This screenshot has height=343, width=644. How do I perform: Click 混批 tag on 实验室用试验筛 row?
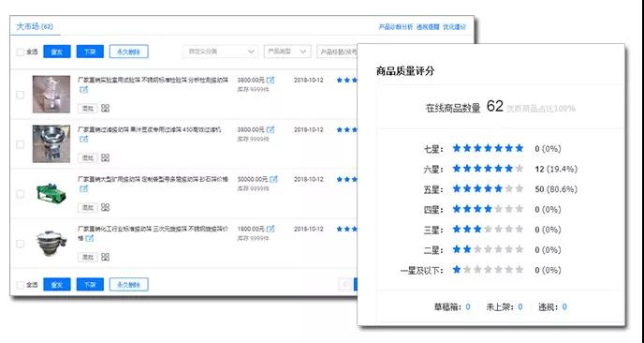pyautogui.click(x=88, y=109)
